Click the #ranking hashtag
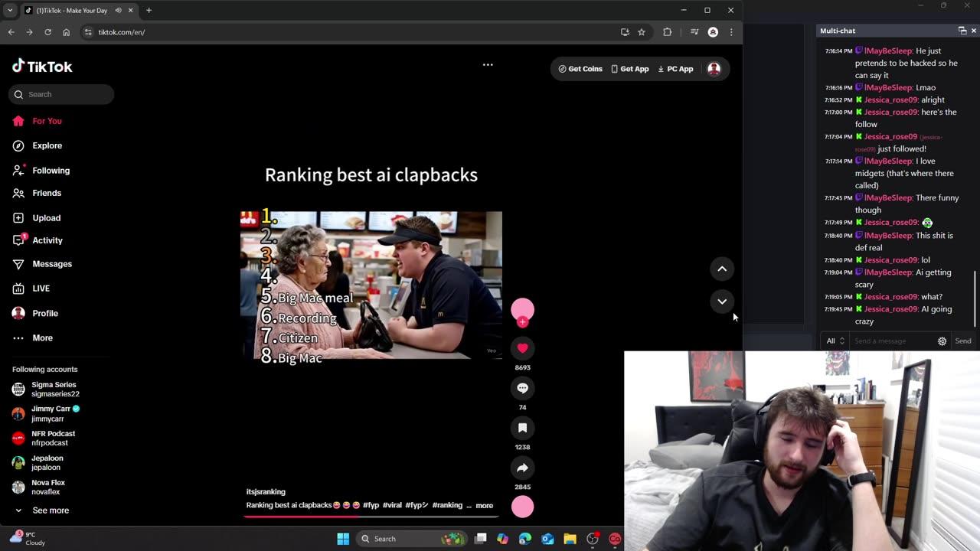This screenshot has height=551, width=980. (x=447, y=506)
